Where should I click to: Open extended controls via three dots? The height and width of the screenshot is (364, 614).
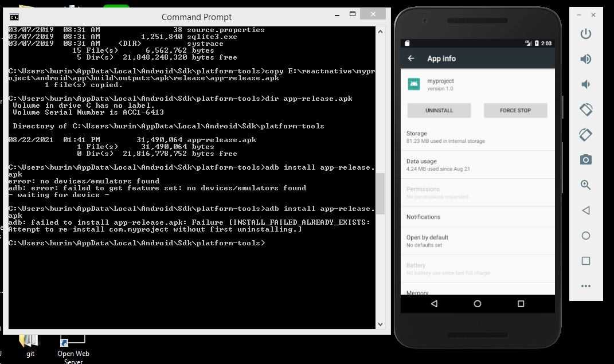coord(585,286)
